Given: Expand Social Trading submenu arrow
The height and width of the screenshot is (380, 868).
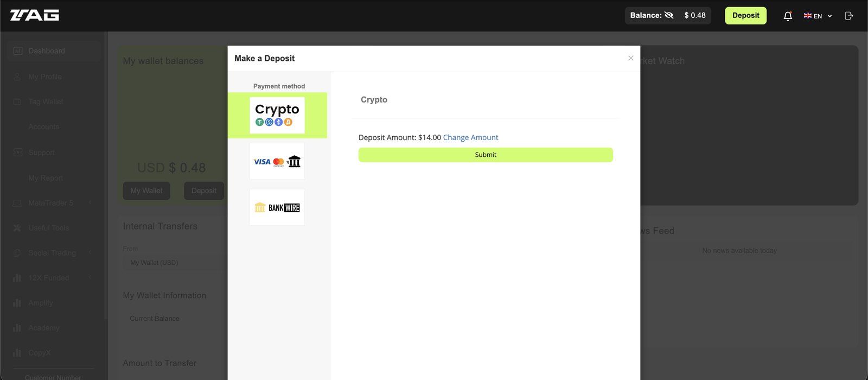Looking at the screenshot, I should click(90, 252).
